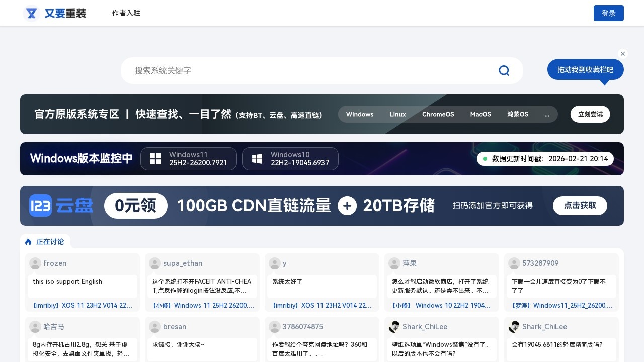
Task: Click the 立刻尝试 button
Action: 590,114
